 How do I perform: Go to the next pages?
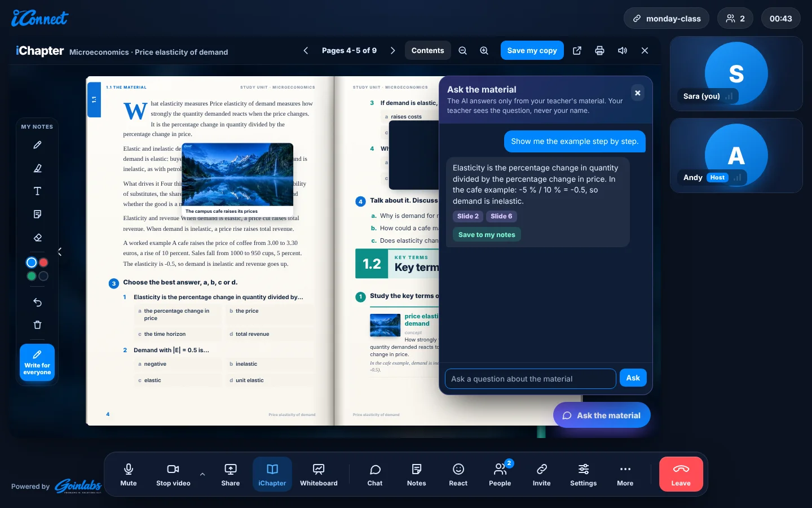click(x=393, y=51)
